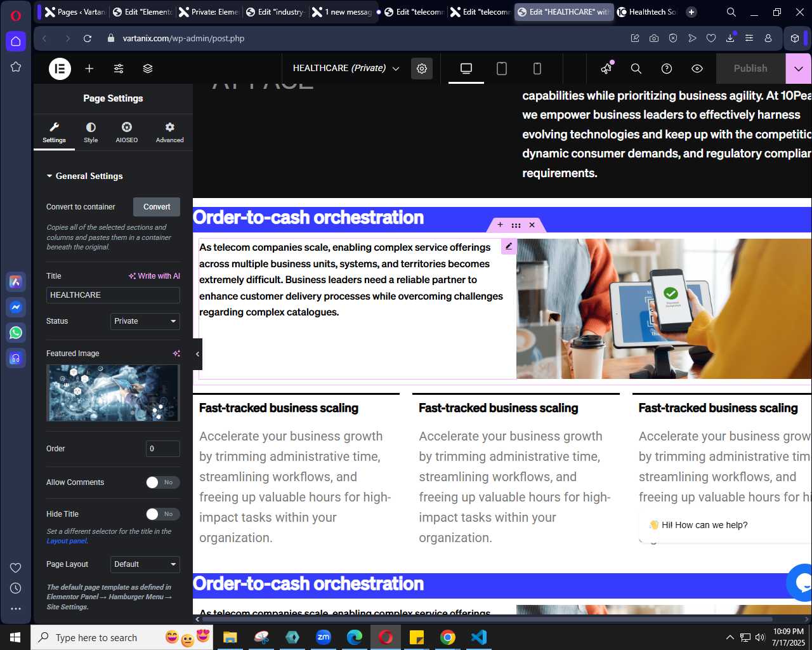Screen dimensions: 812x650
Task: Click Featured Image AI sparkle icon
Action: tap(176, 354)
